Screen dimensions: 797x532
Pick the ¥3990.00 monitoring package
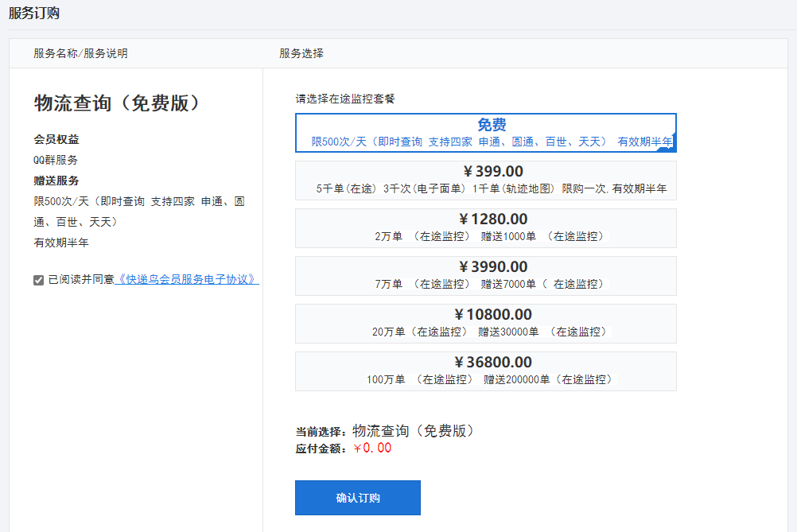pos(485,276)
